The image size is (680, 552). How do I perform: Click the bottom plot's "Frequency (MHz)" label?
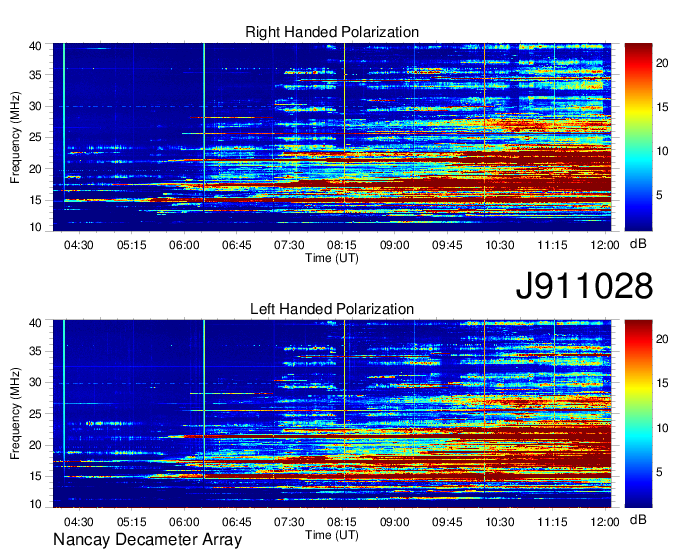tap(15, 414)
